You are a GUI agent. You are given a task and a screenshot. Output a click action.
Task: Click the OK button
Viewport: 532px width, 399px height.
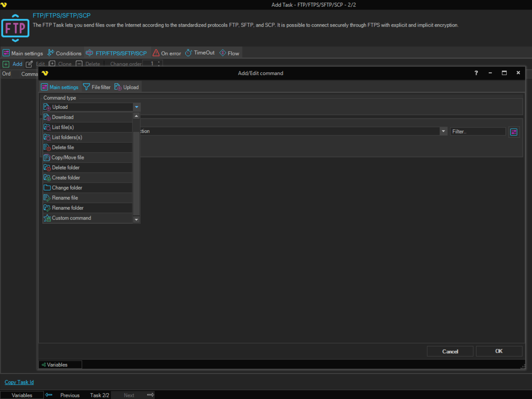pos(499,351)
